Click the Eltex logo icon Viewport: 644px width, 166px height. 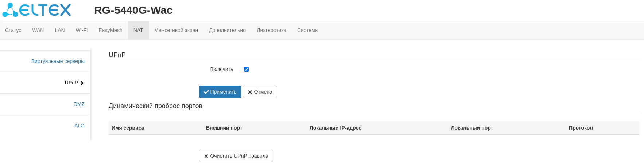[x=10, y=10]
